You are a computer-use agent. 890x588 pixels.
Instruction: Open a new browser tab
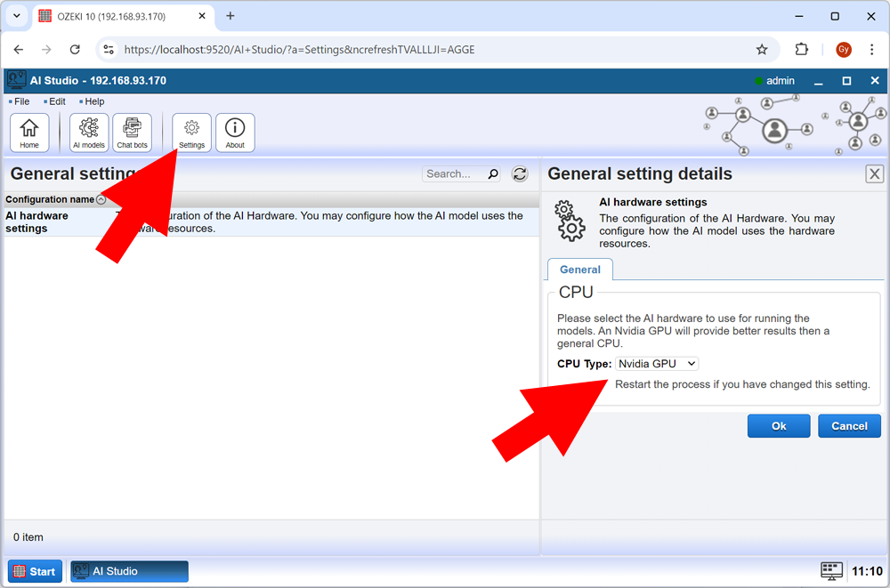click(231, 16)
